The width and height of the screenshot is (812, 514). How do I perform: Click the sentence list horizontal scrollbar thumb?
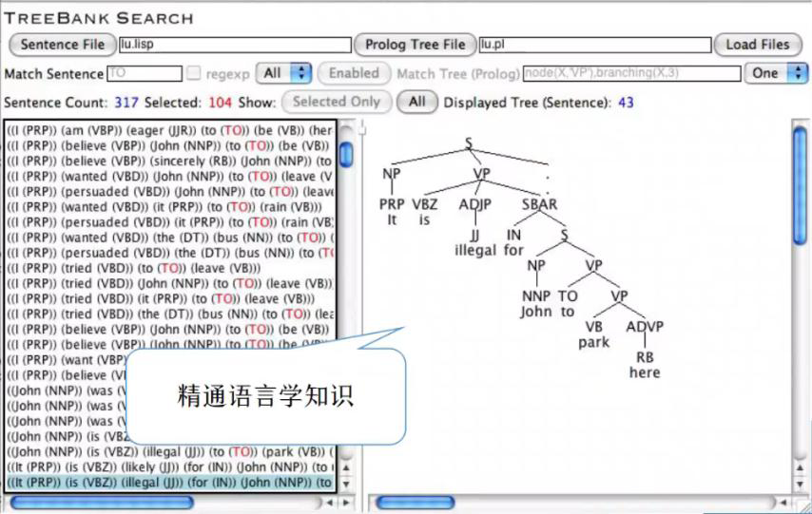(102, 502)
